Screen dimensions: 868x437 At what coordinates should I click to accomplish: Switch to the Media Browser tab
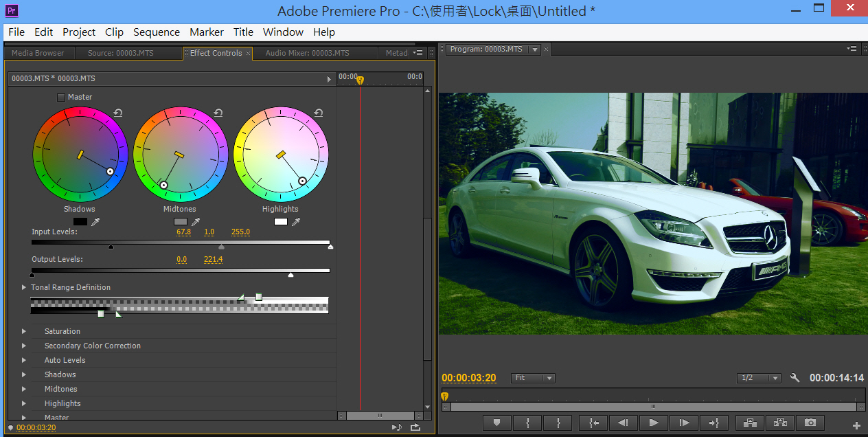(38, 53)
